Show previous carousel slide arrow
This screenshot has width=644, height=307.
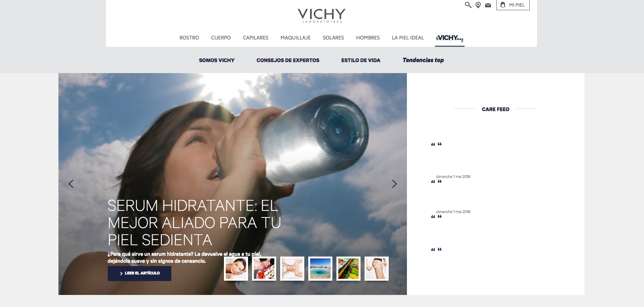[x=71, y=184]
